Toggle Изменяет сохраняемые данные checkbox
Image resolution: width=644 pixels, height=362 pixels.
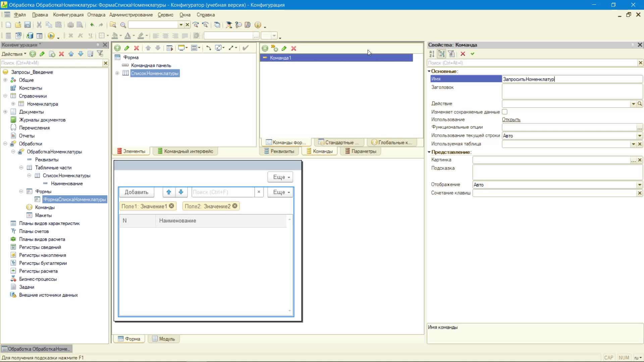point(504,112)
